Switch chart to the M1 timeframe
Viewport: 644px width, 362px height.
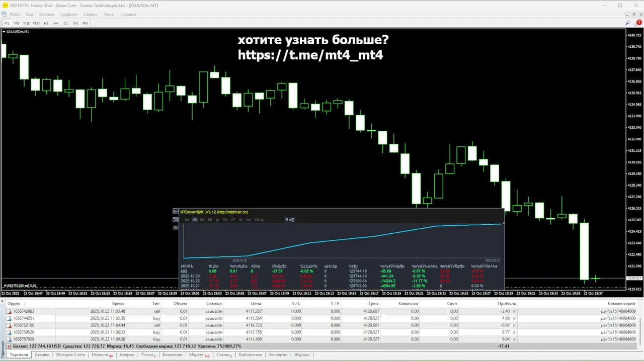7,23
